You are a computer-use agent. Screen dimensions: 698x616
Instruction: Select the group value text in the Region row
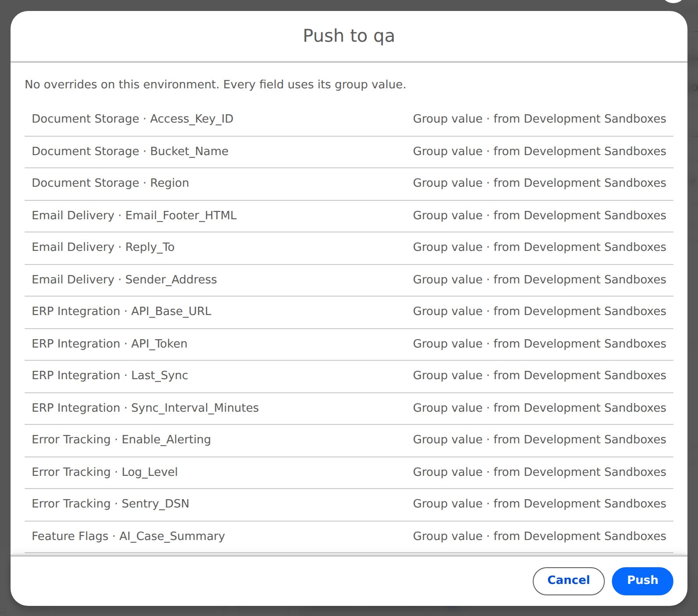540,183
